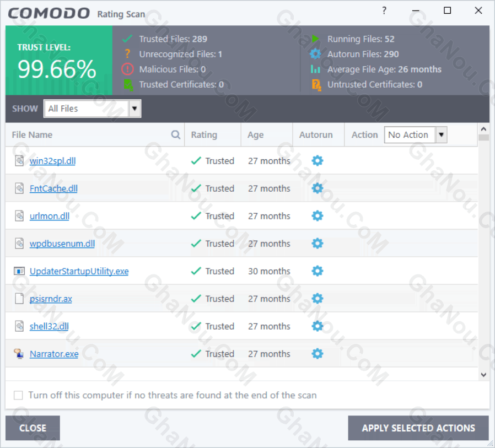This screenshot has width=495, height=448.
Task: Click the '27 months' age for shell32.dll
Action: pos(269,326)
